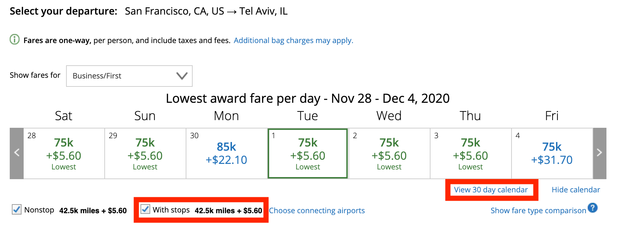This screenshot has height=225, width=644.
Task: Pick Wednesday 2 fare 75k lowest
Action: (x=389, y=153)
